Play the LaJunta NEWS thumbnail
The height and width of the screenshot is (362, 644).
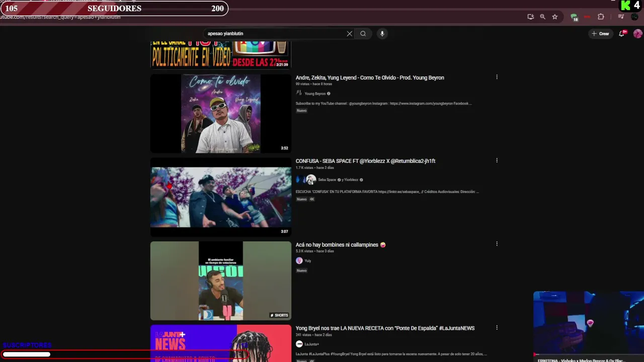(x=221, y=343)
